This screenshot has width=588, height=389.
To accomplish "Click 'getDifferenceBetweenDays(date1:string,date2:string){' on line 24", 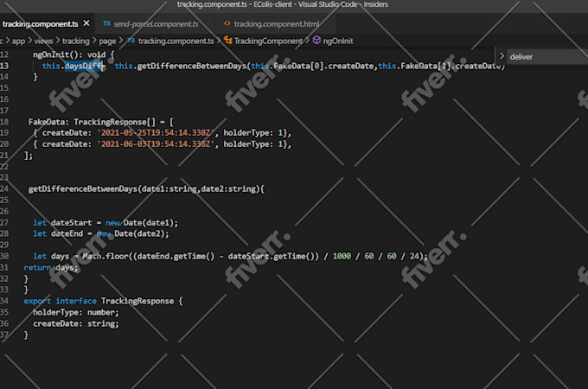I will (147, 188).
